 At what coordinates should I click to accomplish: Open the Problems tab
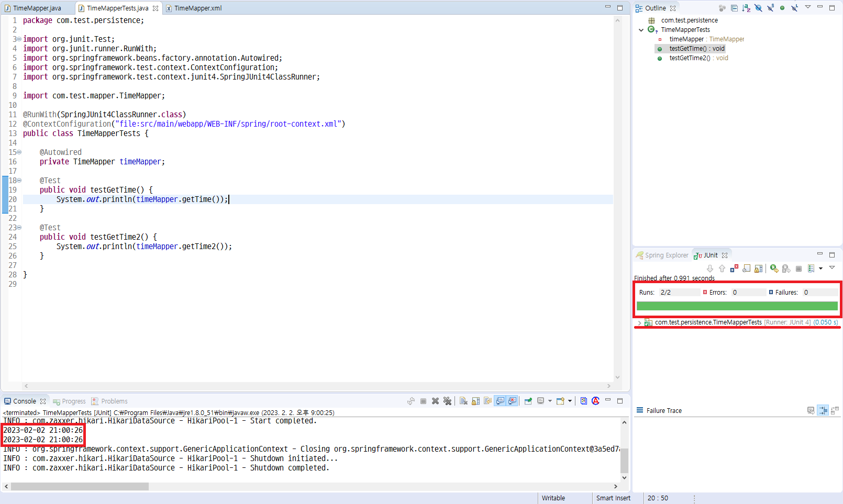pos(109,401)
